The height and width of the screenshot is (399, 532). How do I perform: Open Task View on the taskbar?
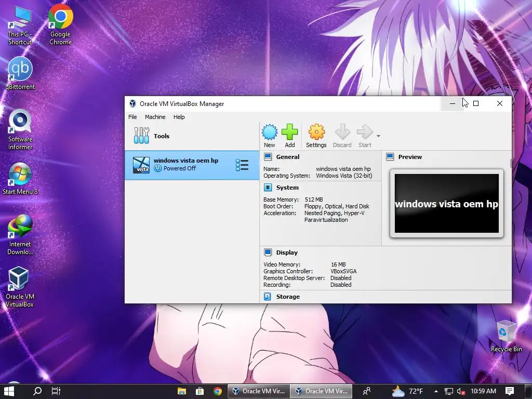pos(56,391)
